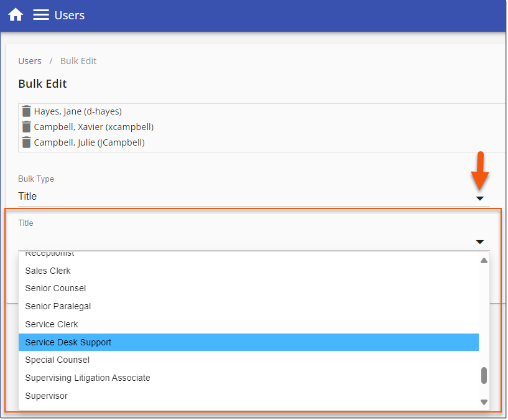Choose Service Clerk from title list
508x420 pixels.
249,324
